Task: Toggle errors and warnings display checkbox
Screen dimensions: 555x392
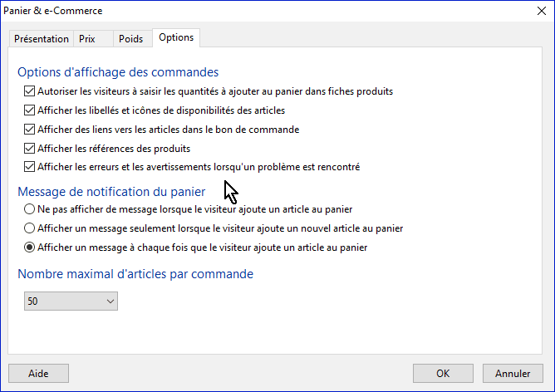Action: pyautogui.click(x=30, y=168)
